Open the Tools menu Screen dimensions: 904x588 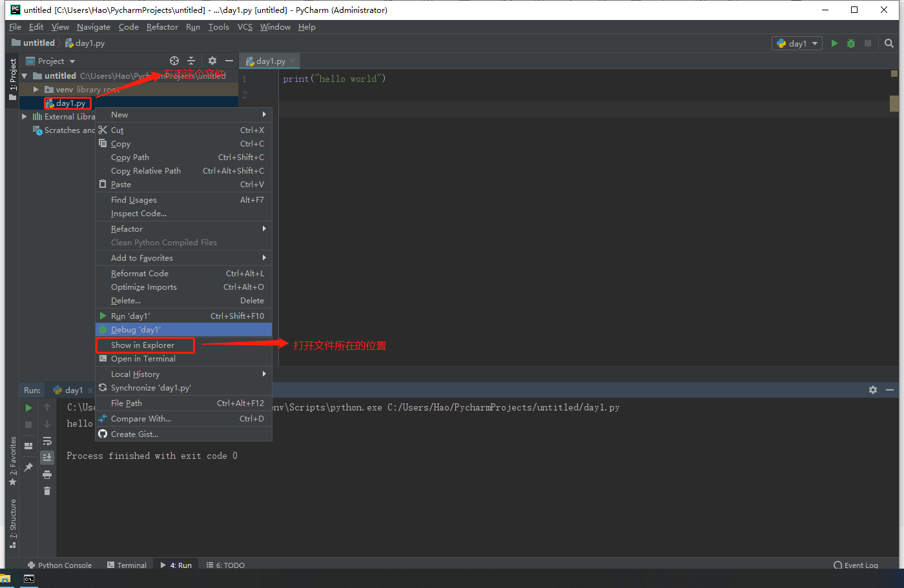218,27
